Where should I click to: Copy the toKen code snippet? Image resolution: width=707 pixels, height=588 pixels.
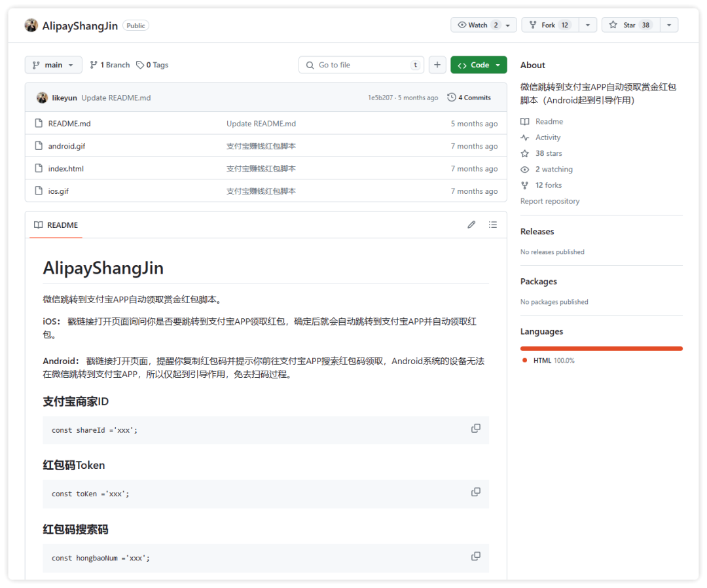[476, 492]
